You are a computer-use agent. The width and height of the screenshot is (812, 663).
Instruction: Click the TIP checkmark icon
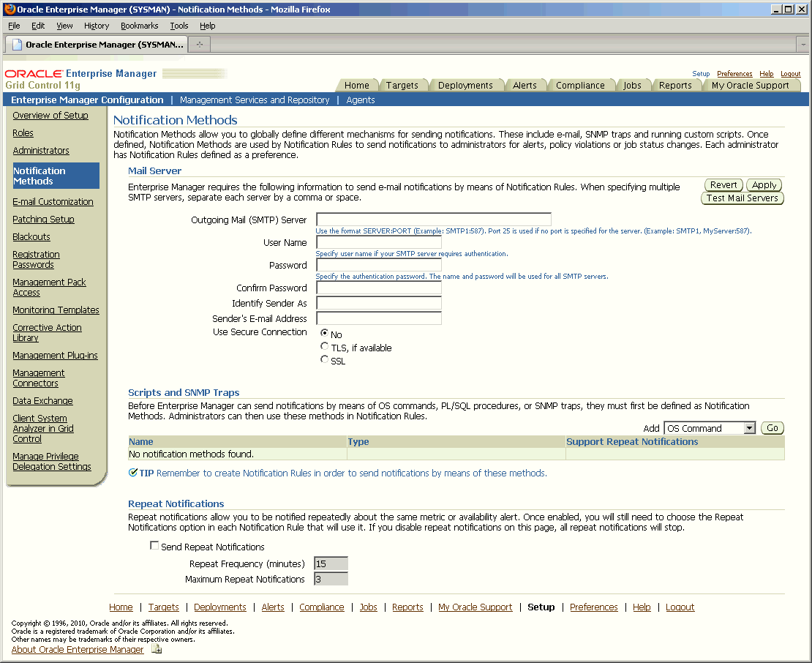[133, 473]
